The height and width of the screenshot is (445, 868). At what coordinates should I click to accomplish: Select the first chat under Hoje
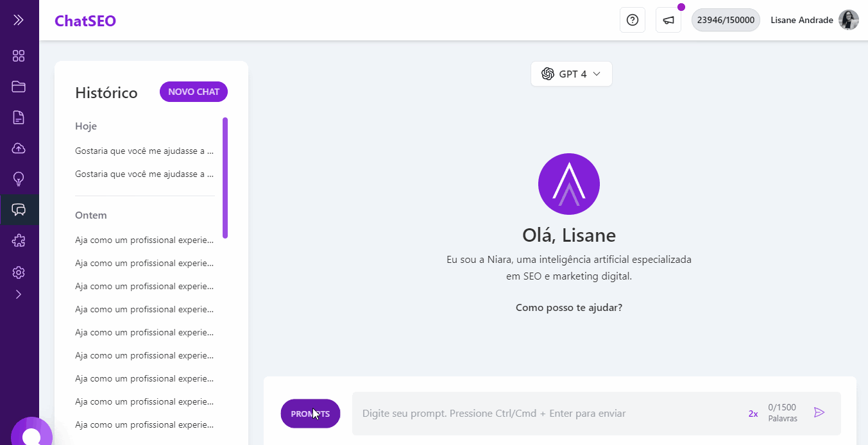click(x=144, y=150)
